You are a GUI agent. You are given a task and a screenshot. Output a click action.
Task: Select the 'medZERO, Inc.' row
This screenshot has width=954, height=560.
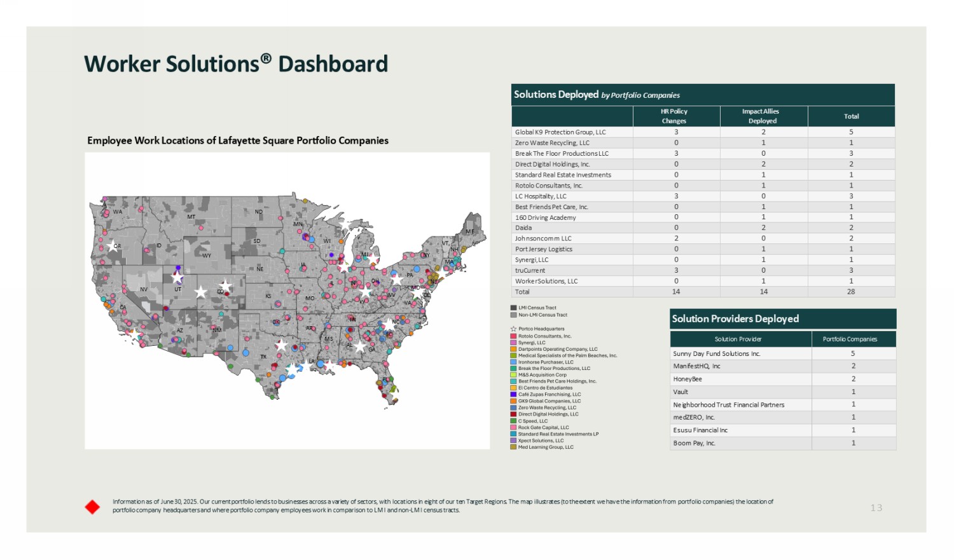point(783,418)
